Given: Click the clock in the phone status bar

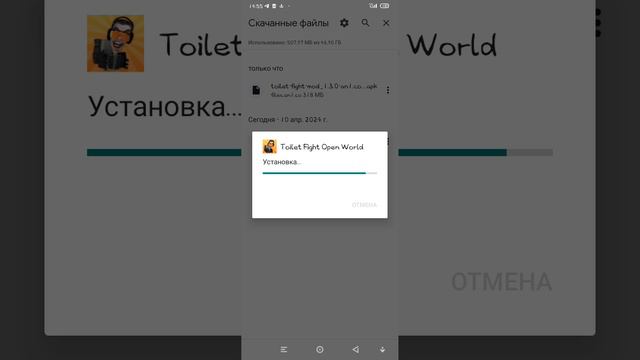Looking at the screenshot, I should [256, 6].
